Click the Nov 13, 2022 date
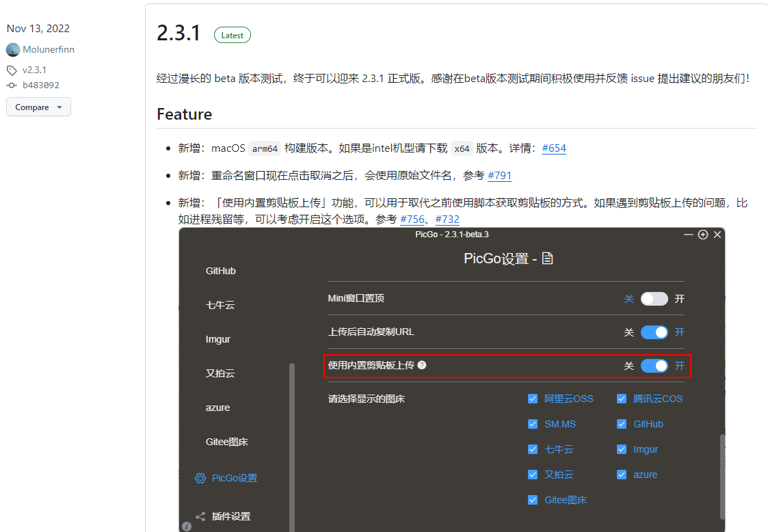This screenshot has width=768, height=532. coord(38,29)
